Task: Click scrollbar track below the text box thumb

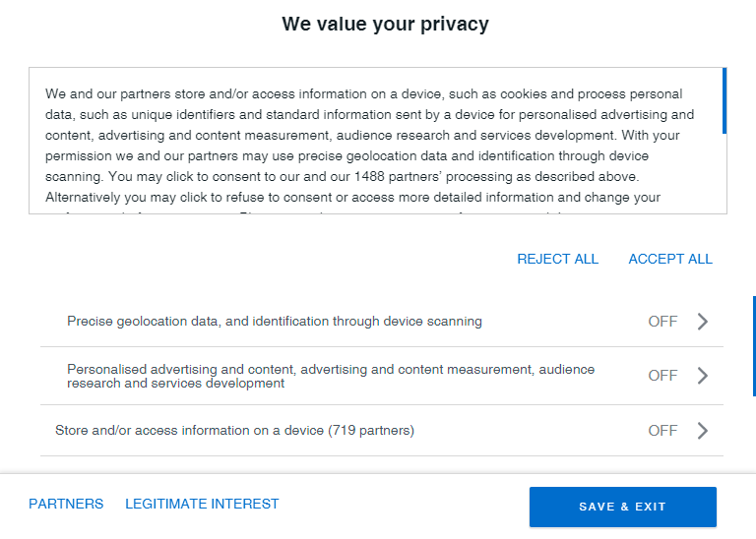Action: point(724,173)
